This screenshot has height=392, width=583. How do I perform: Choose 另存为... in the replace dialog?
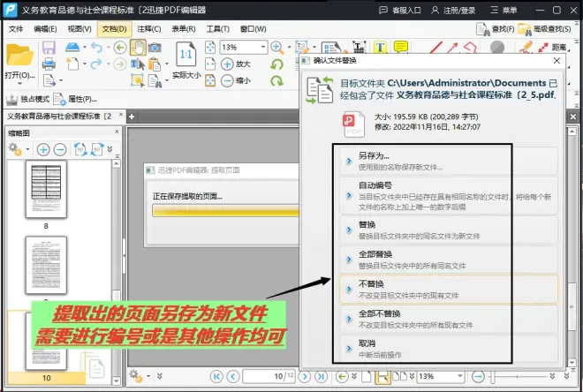(449, 161)
